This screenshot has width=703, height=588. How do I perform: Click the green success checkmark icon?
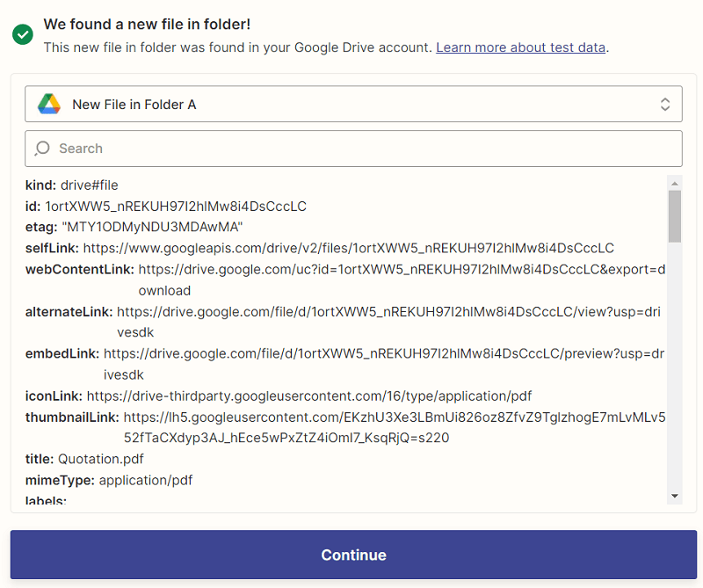(23, 34)
